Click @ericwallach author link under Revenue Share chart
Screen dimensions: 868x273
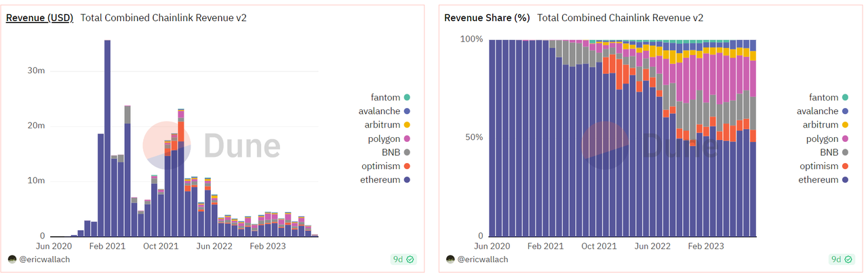(482, 259)
